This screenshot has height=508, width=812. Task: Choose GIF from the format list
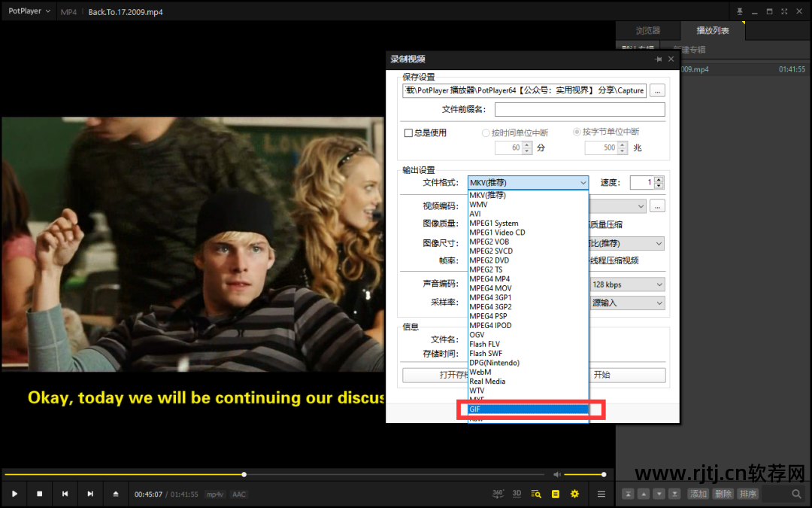coord(529,409)
